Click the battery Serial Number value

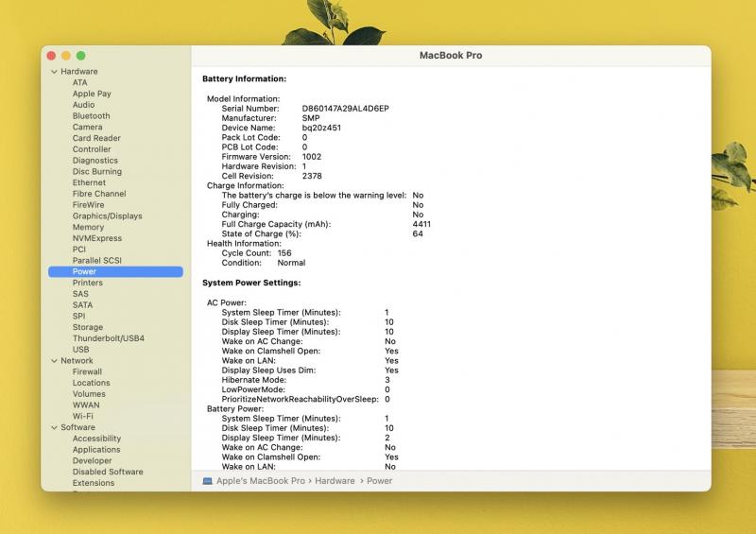pos(345,109)
